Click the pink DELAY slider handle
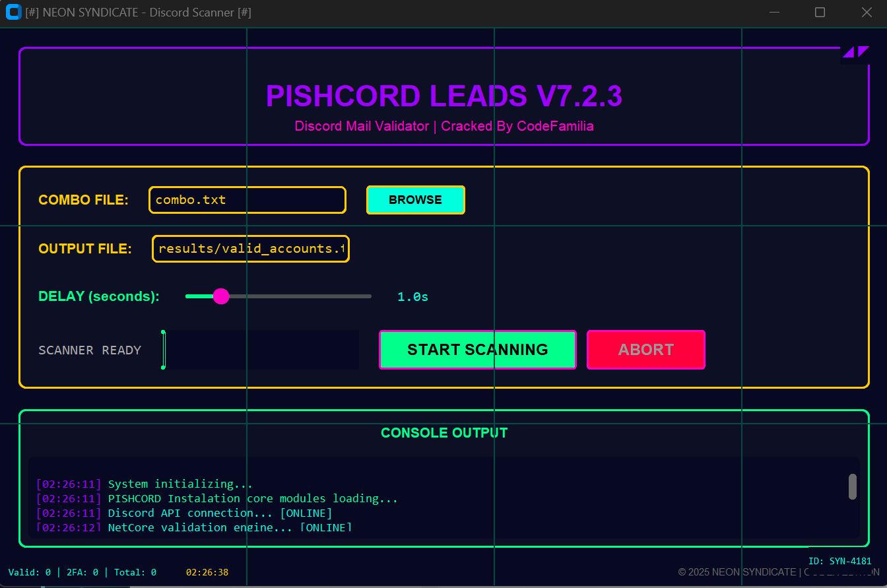Screen dimensions: 887x588 click(221, 296)
